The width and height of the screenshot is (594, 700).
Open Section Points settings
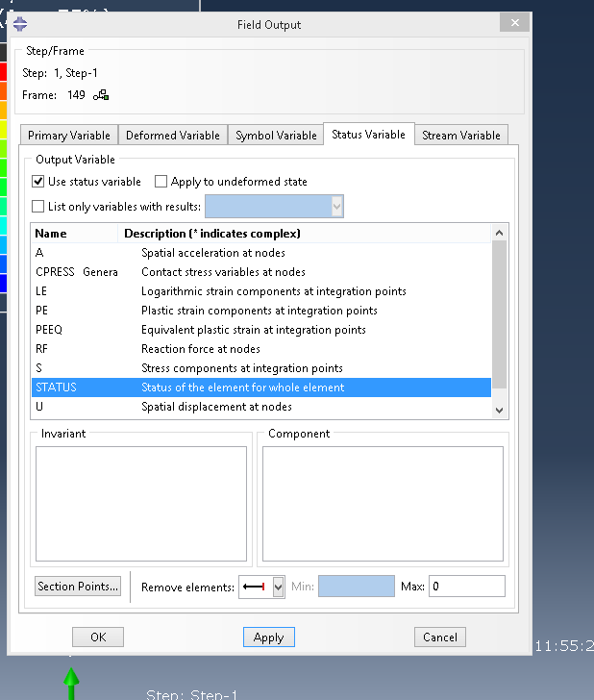point(78,587)
